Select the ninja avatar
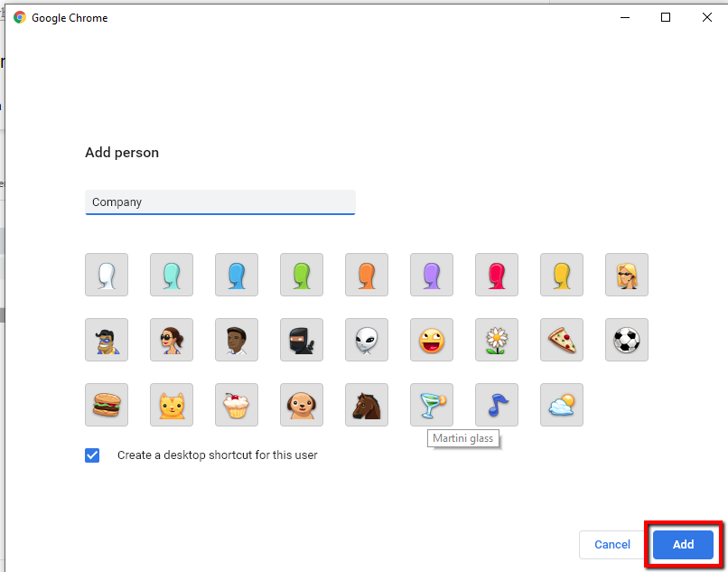Screen dimensions: 728x572 click(302, 340)
